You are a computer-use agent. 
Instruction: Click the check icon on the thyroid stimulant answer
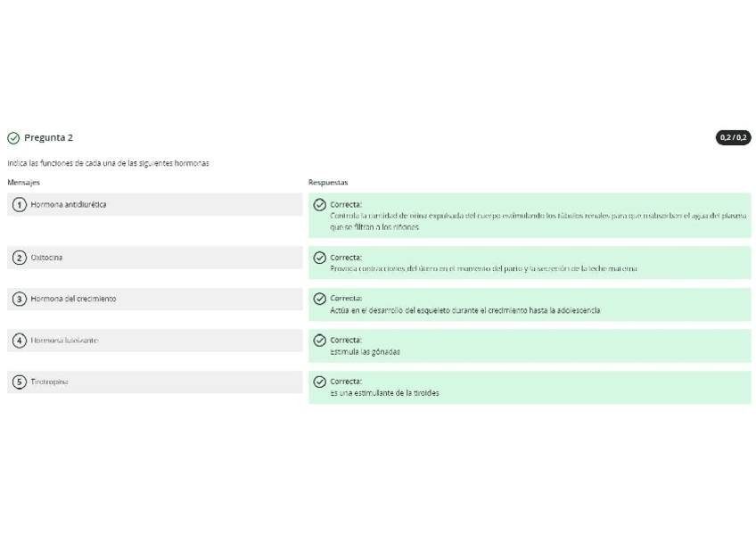pyautogui.click(x=320, y=382)
